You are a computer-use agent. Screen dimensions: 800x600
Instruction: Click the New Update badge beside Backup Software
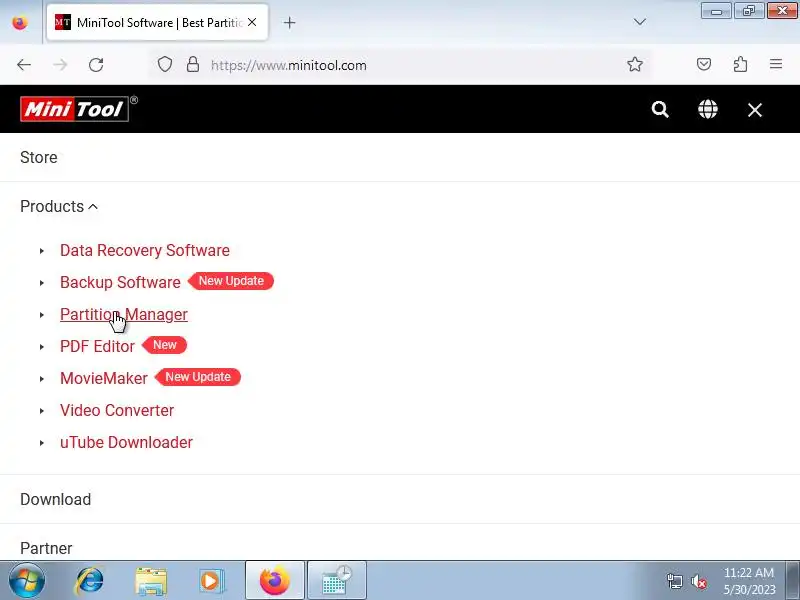231,281
